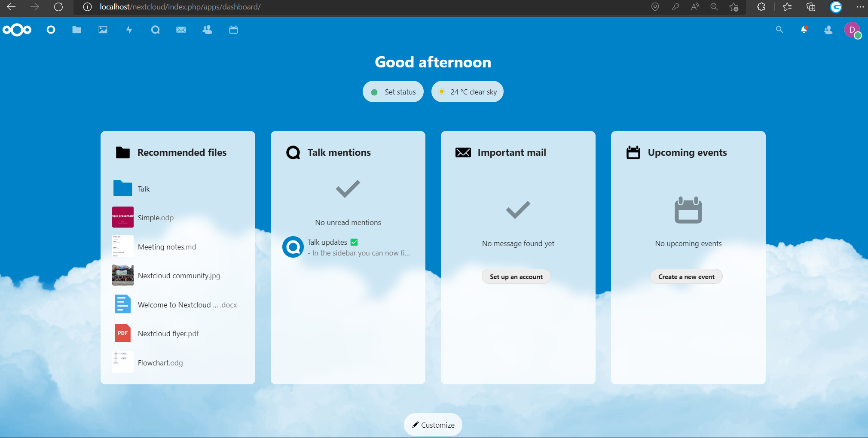The width and height of the screenshot is (868, 438).
Task: Click Upcoming events heading
Action: (687, 152)
